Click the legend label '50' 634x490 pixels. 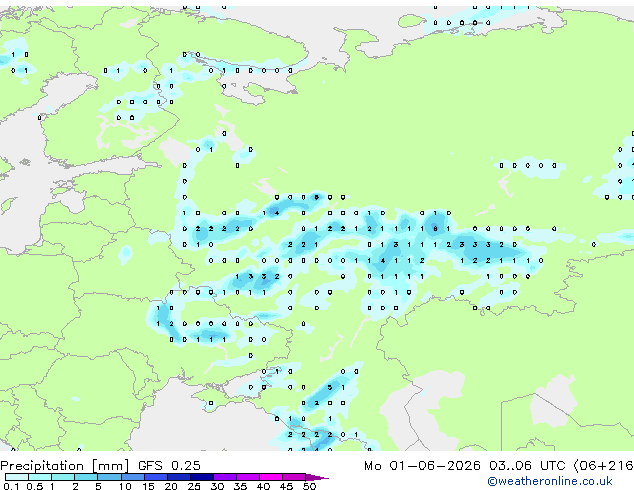tap(309, 486)
